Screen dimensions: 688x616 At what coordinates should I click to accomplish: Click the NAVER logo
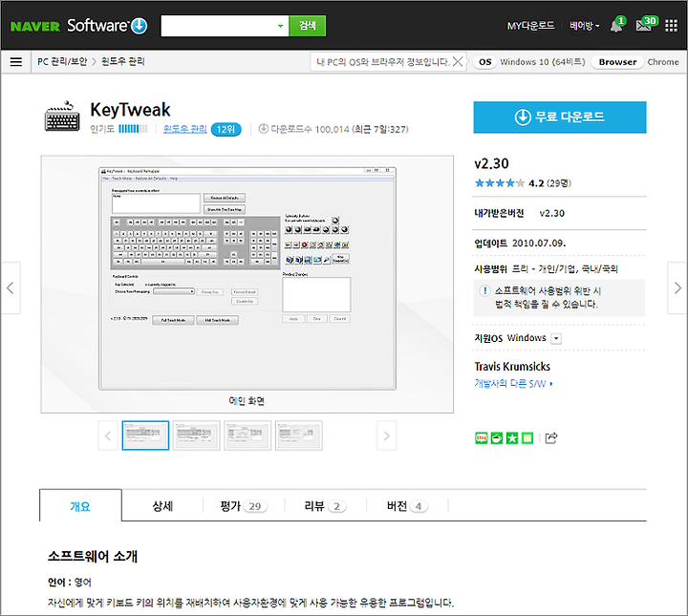(x=35, y=27)
